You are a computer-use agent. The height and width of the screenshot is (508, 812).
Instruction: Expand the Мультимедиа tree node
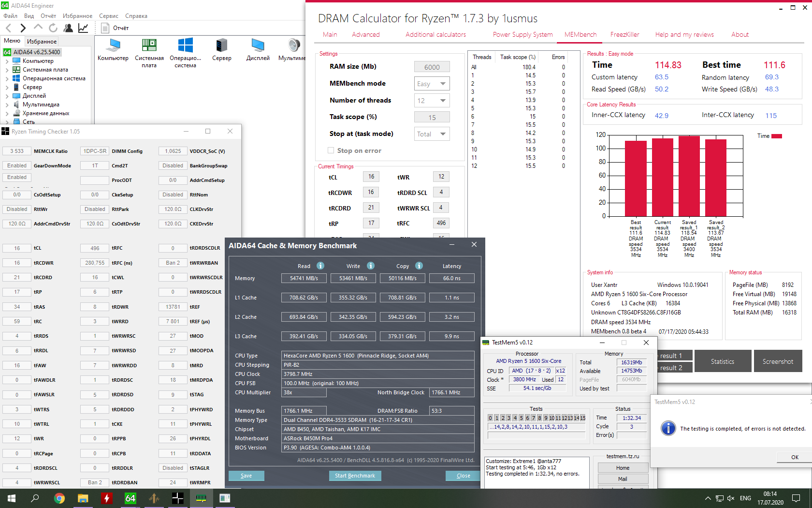pyautogui.click(x=7, y=105)
